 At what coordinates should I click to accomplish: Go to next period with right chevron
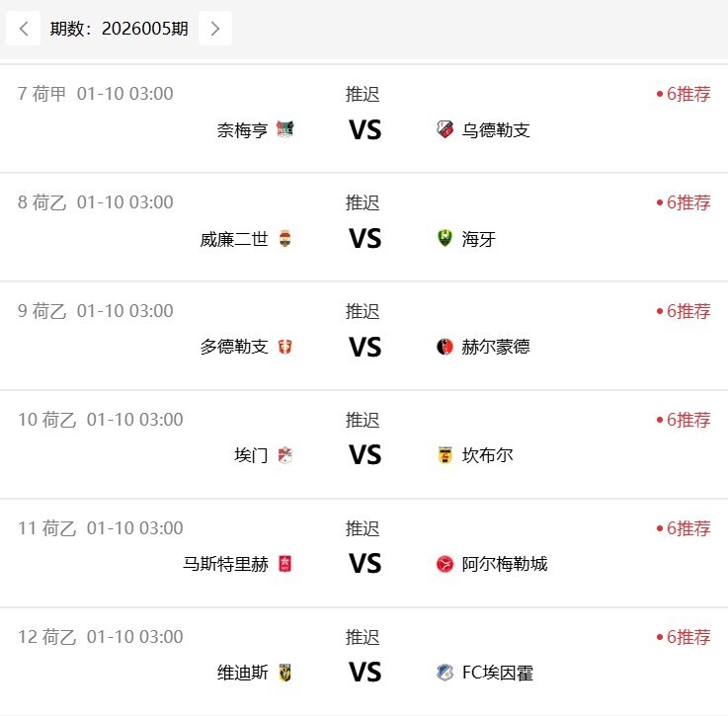(x=215, y=29)
